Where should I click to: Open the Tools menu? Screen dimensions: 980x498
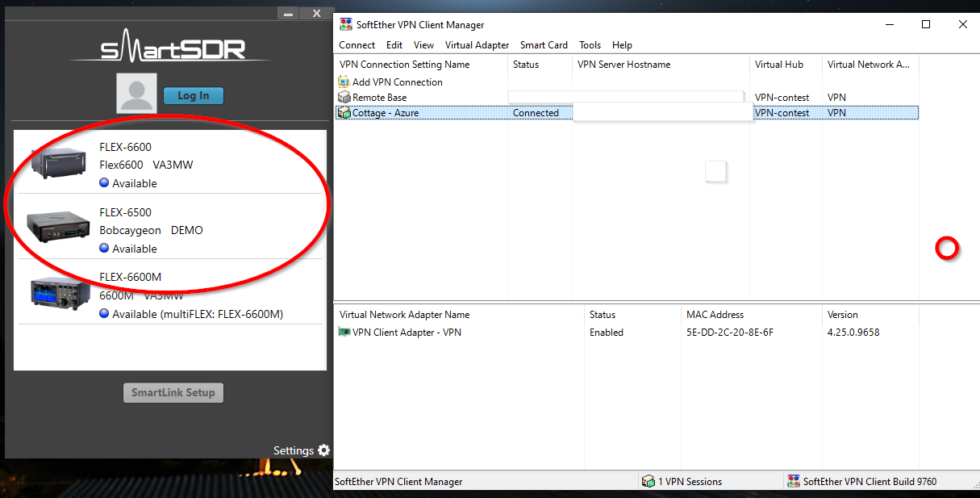click(x=590, y=45)
